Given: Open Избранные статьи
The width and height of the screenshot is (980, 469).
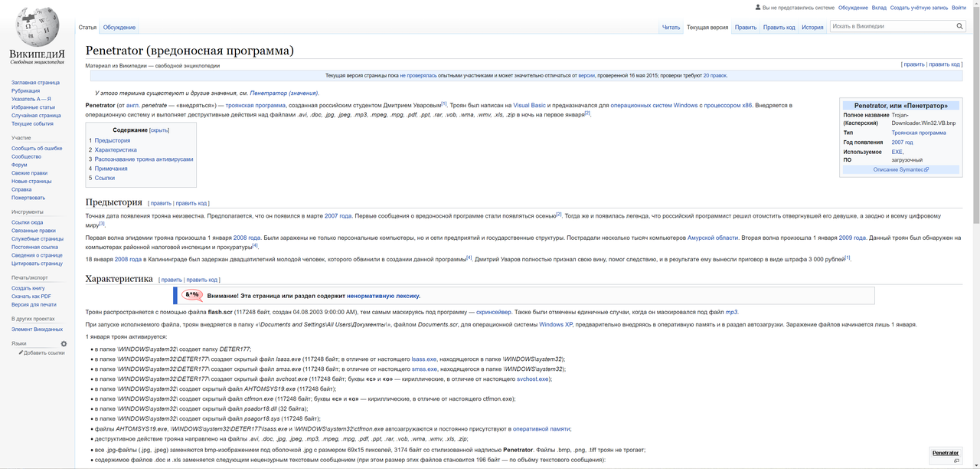Looking at the screenshot, I should (x=33, y=107).
